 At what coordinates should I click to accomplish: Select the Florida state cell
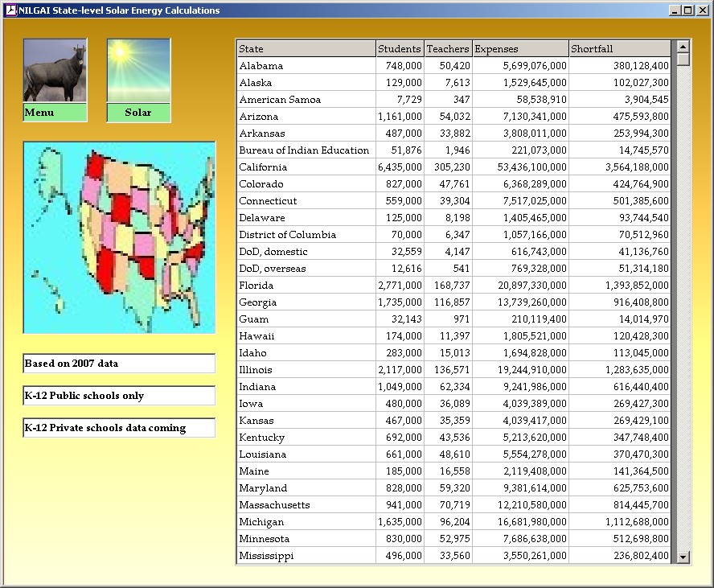[x=306, y=286]
